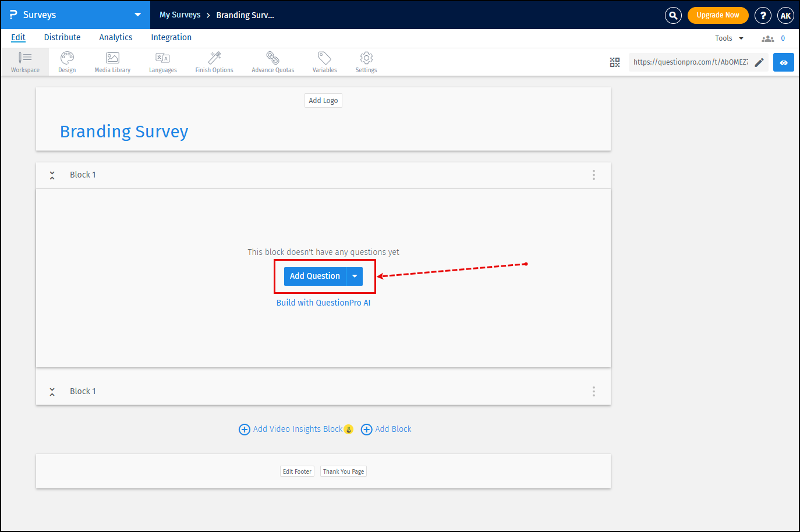Expand the Surveys product switcher dropdown

[x=137, y=15]
